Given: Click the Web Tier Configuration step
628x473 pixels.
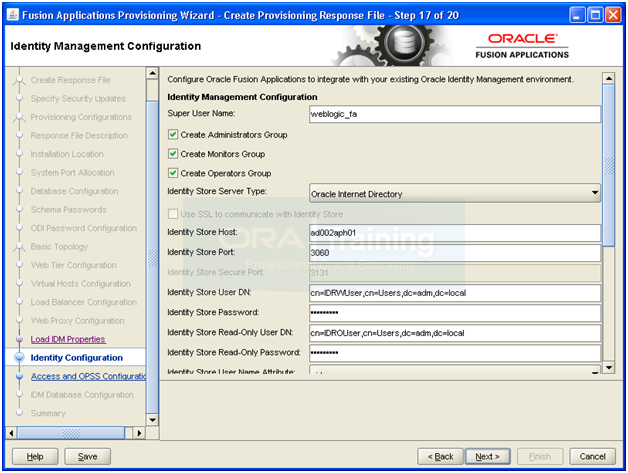Looking at the screenshot, I should coord(74,265).
